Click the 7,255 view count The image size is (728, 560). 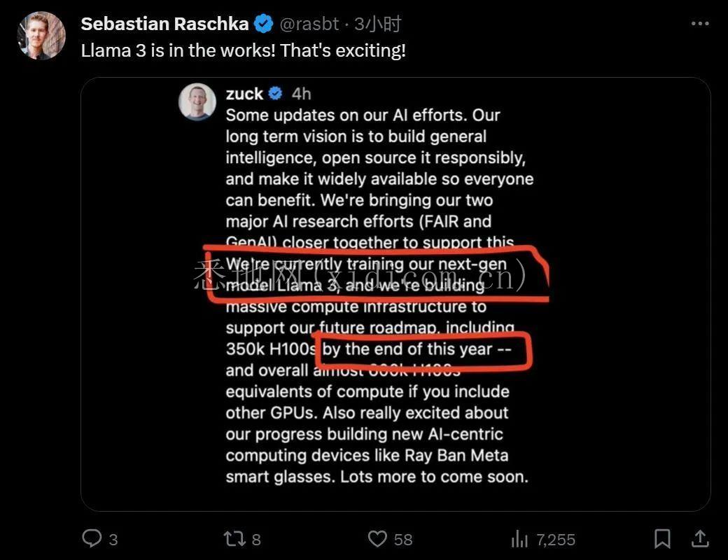[x=556, y=539]
